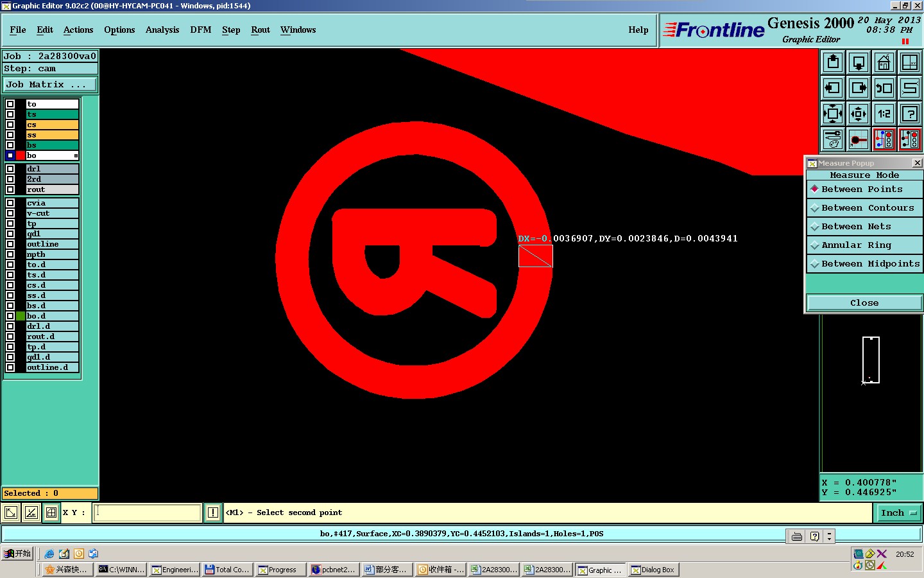The width and height of the screenshot is (924, 578).
Task: Open the Job Matrix selector
Action: [x=50, y=84]
